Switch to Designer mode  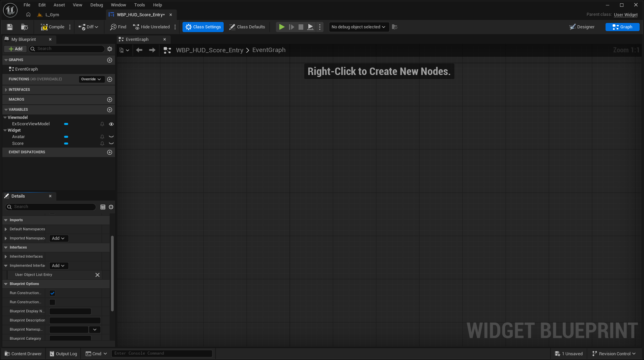pos(582,27)
